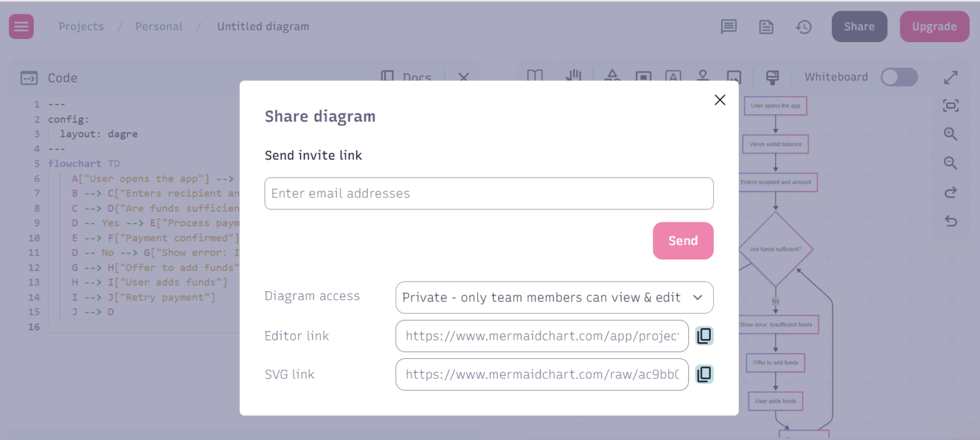Select the location Pin tool

703,77
